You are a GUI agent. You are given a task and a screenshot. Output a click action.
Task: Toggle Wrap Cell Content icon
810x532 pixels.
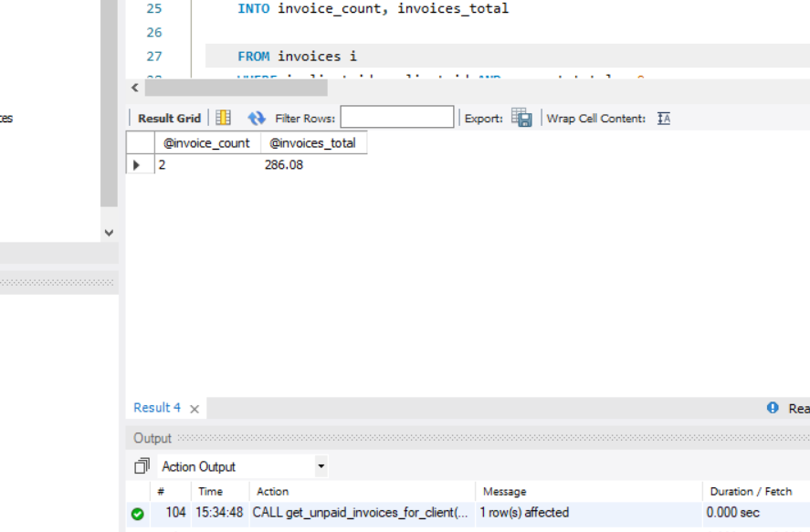664,119
